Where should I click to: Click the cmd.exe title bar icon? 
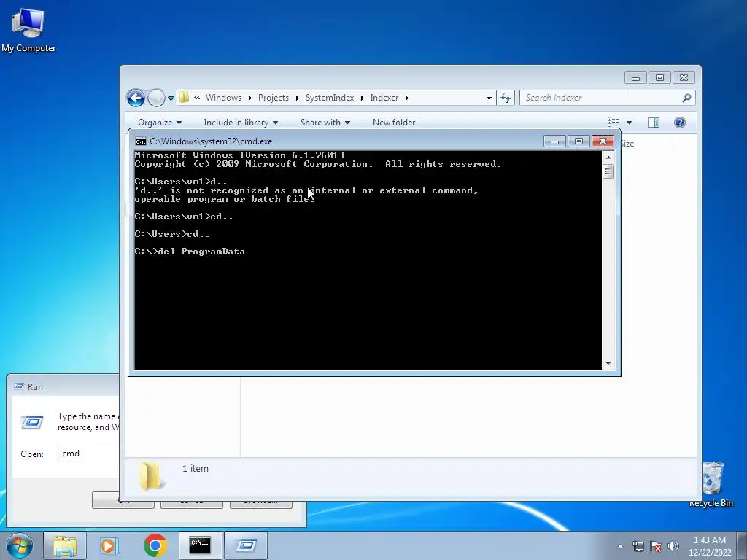coord(141,141)
